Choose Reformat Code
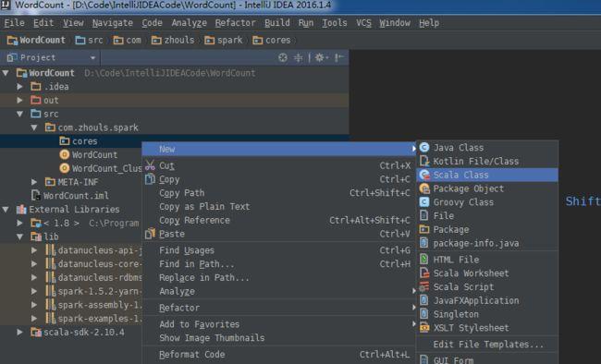 tap(279, 355)
